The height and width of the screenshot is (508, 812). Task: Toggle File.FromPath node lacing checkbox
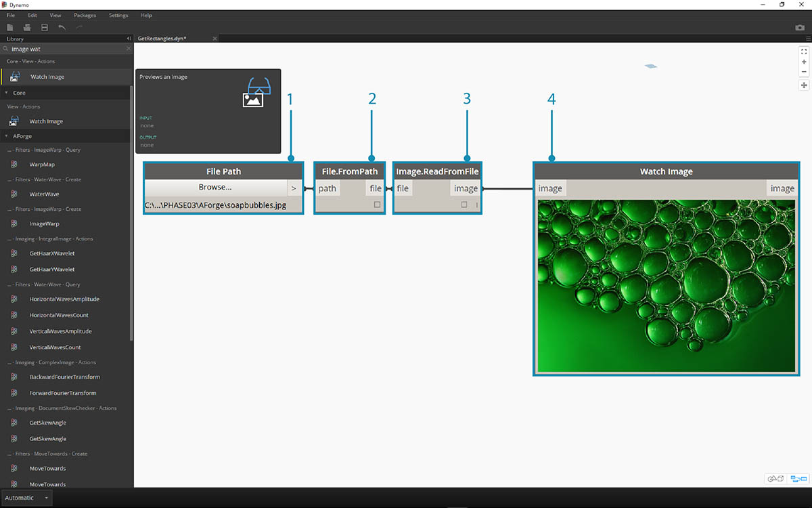[x=377, y=205]
